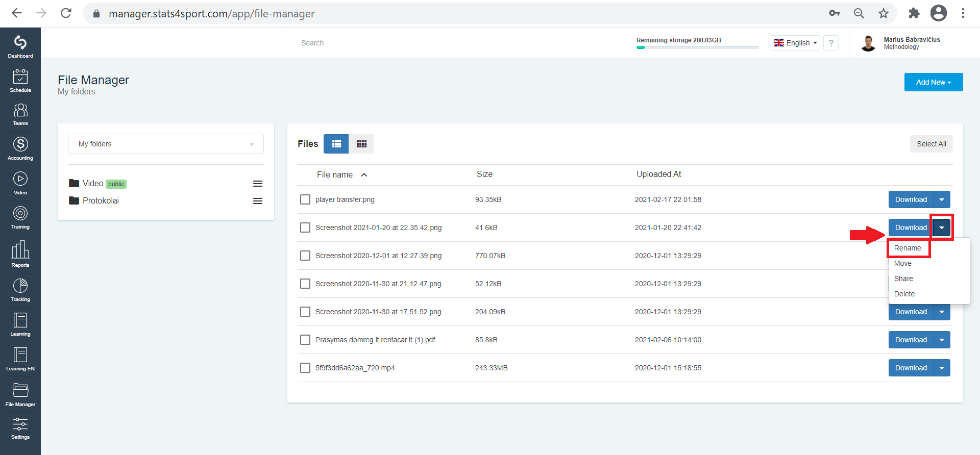The height and width of the screenshot is (455, 980).
Task: Open the hamburger menu for Protokolai folder
Action: pos(258,201)
